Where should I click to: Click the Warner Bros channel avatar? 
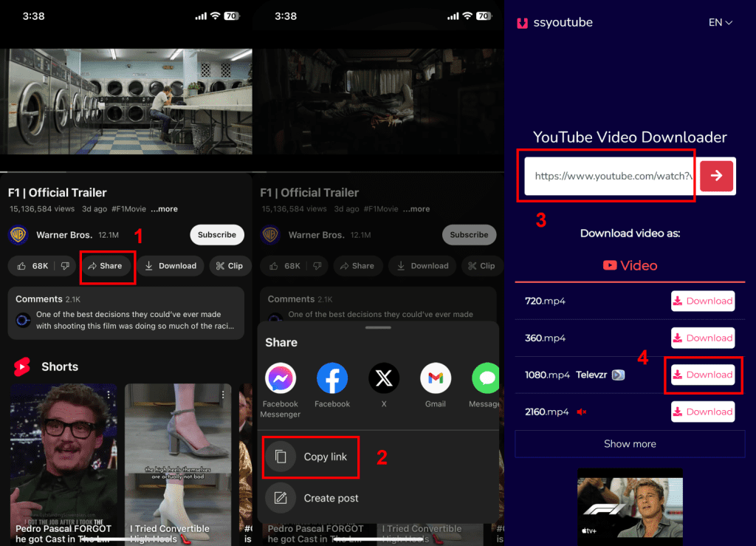18,234
